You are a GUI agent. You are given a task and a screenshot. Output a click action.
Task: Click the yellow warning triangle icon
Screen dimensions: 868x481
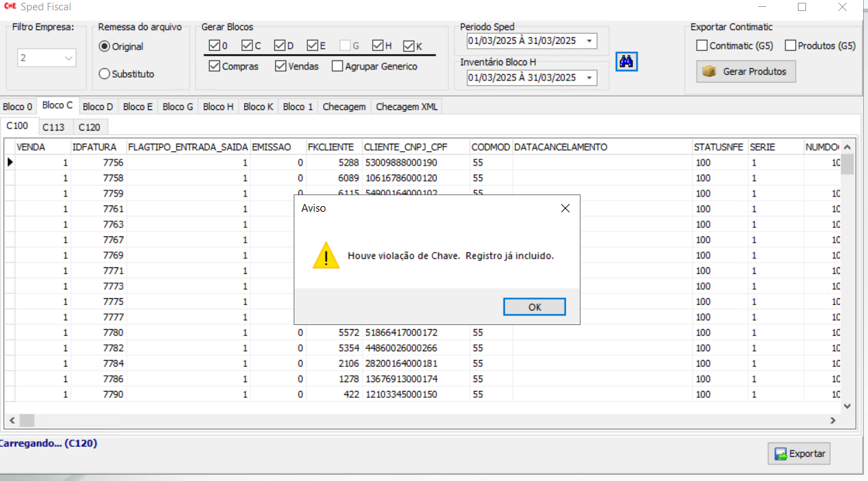(326, 256)
